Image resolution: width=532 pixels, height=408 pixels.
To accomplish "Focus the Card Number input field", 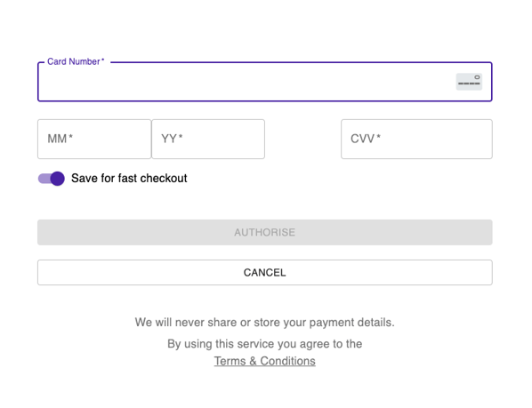I will tap(264, 82).
